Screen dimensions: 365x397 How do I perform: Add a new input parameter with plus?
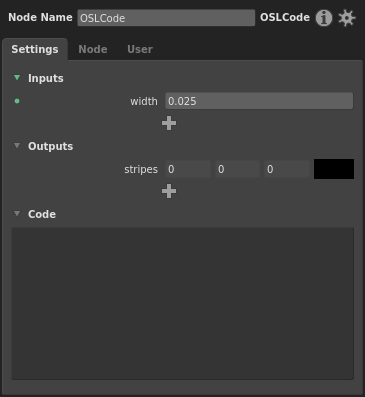169,123
